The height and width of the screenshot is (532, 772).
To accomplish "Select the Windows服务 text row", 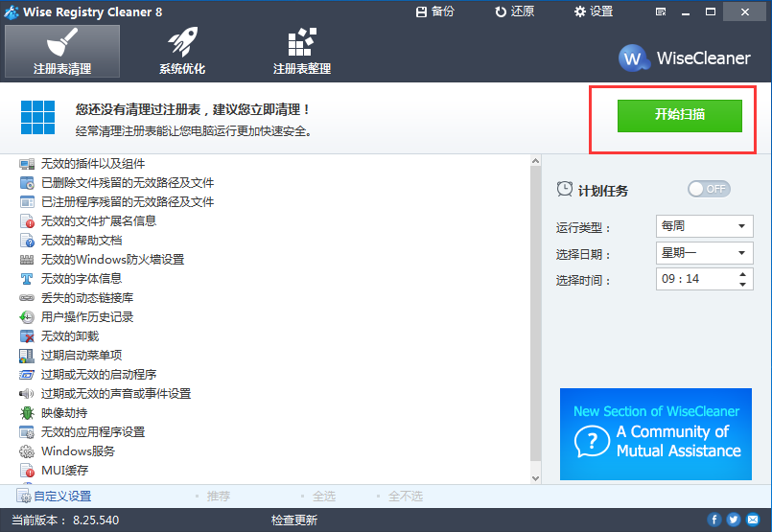I will (78, 451).
